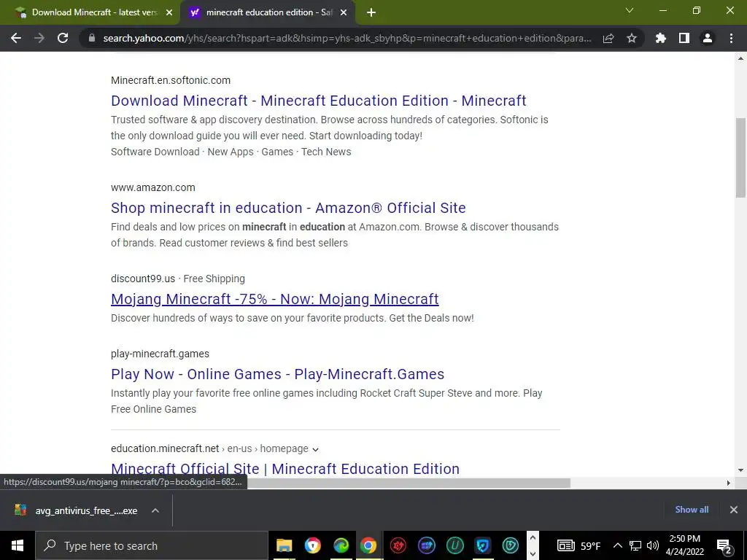The height and width of the screenshot is (560, 747).
Task: Click play-minecraft.games source text
Action: click(x=160, y=354)
